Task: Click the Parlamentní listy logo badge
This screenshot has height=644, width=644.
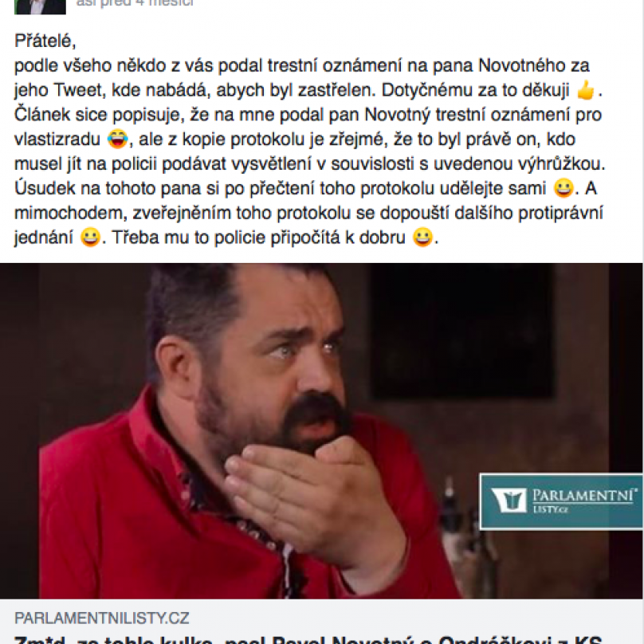Action: [x=561, y=501]
